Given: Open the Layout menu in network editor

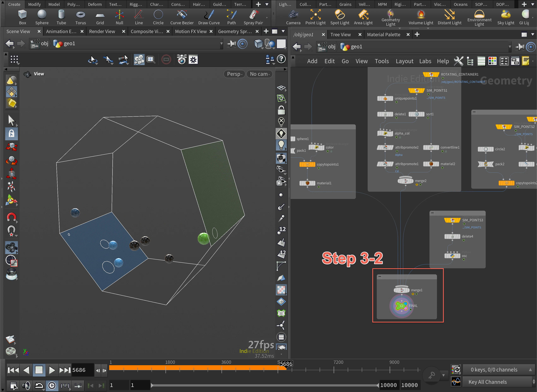Looking at the screenshot, I should pos(404,61).
